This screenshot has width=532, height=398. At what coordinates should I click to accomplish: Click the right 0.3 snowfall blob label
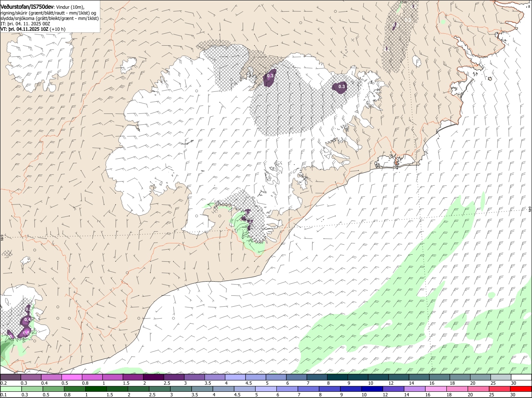pos(342,86)
